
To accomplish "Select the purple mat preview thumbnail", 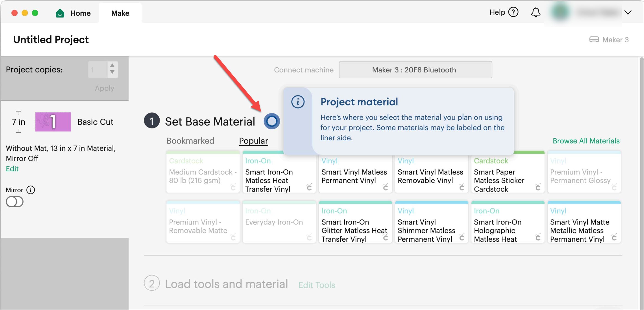I will coord(53,122).
